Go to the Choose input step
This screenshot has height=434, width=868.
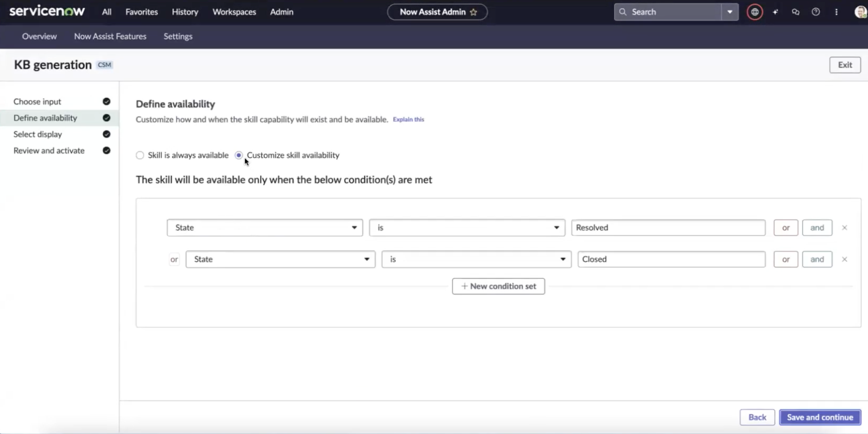[59, 101]
